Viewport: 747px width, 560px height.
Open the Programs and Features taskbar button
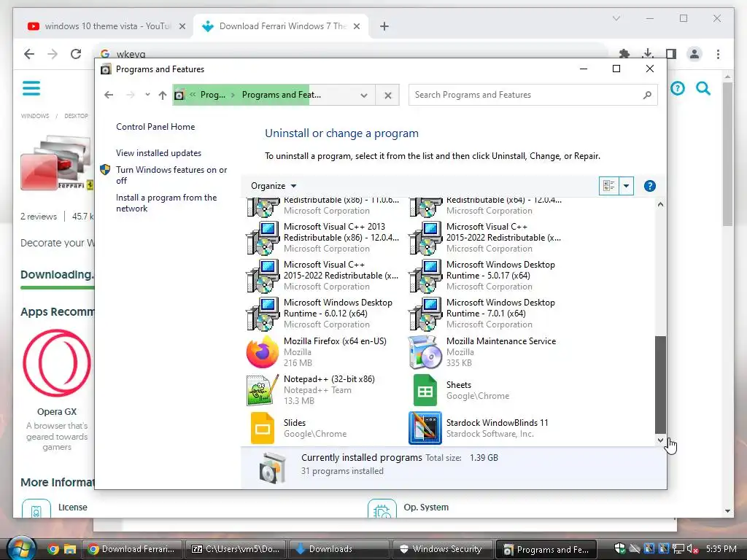(546, 549)
